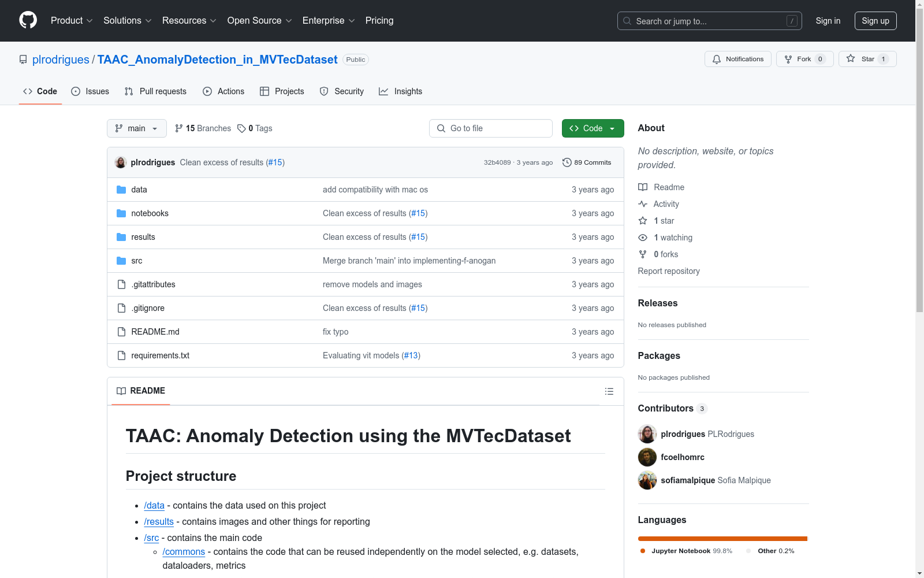Image resolution: width=924 pixels, height=578 pixels.
Task: Click the commit history clock icon
Action: pos(567,162)
